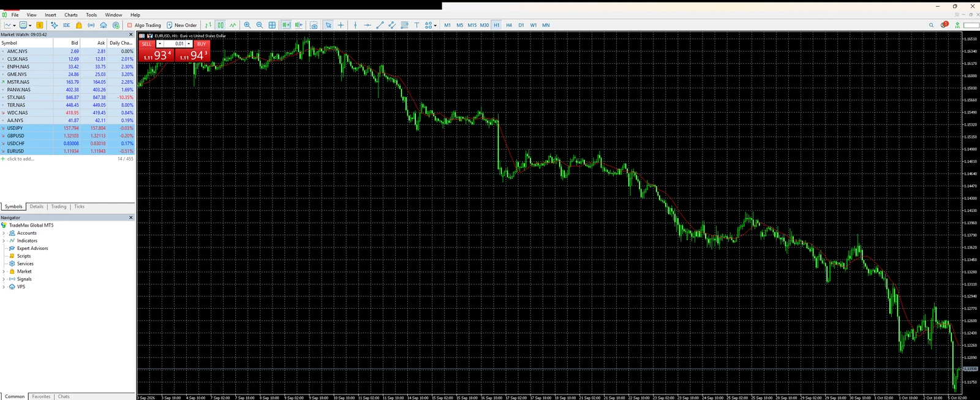The image size is (980, 400).
Task: Decrease trade volume with down arrow
Action: 160,44
